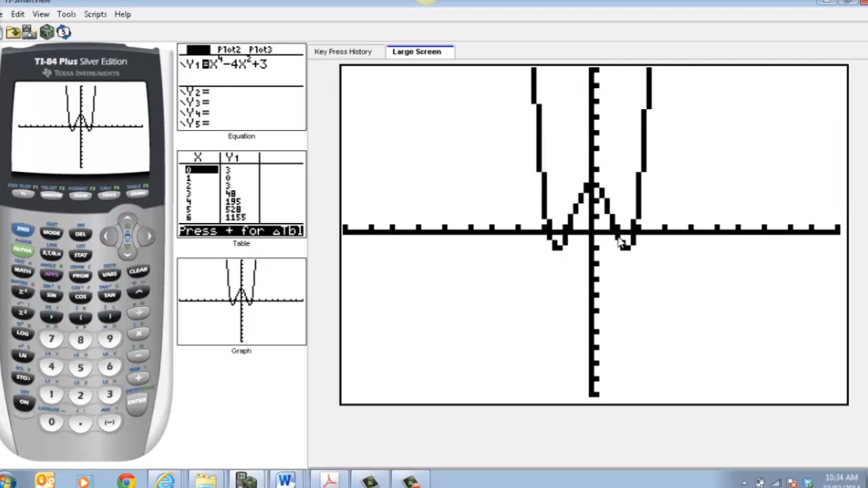Click the STO calculator key
Viewport: 868px width, 488px height.
(22, 377)
